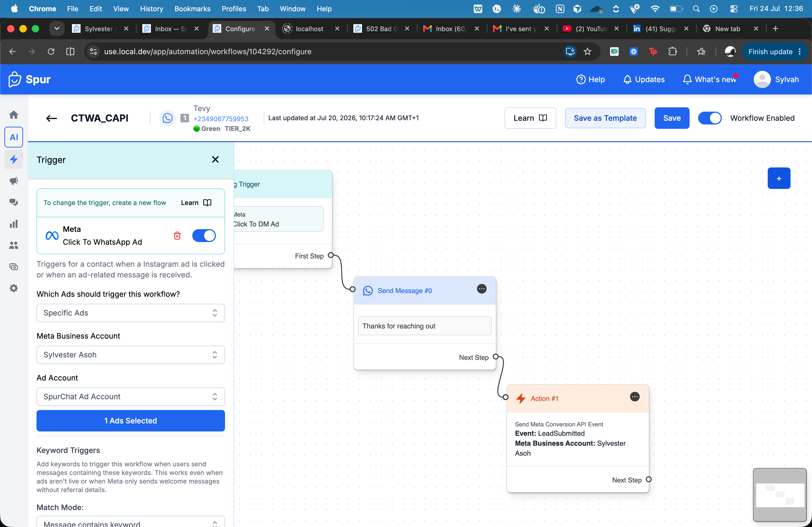Open options menu on Send Message #0 node
The height and width of the screenshot is (527, 812).
pos(482,289)
